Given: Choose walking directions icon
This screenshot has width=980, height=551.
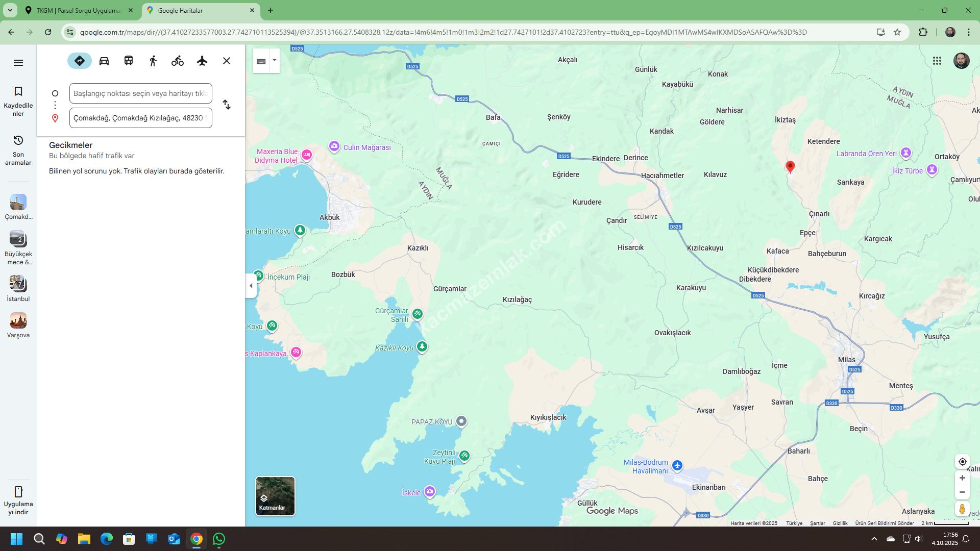Looking at the screenshot, I should (x=153, y=61).
